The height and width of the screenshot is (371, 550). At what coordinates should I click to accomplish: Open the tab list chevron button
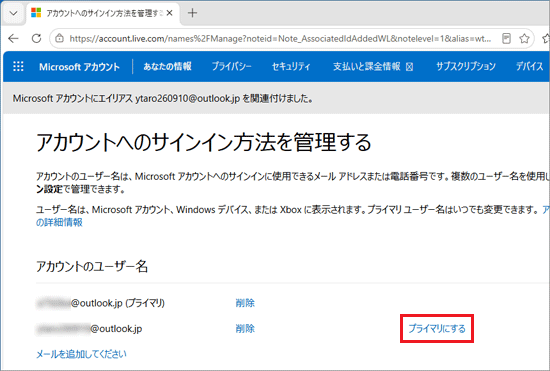coord(13,13)
